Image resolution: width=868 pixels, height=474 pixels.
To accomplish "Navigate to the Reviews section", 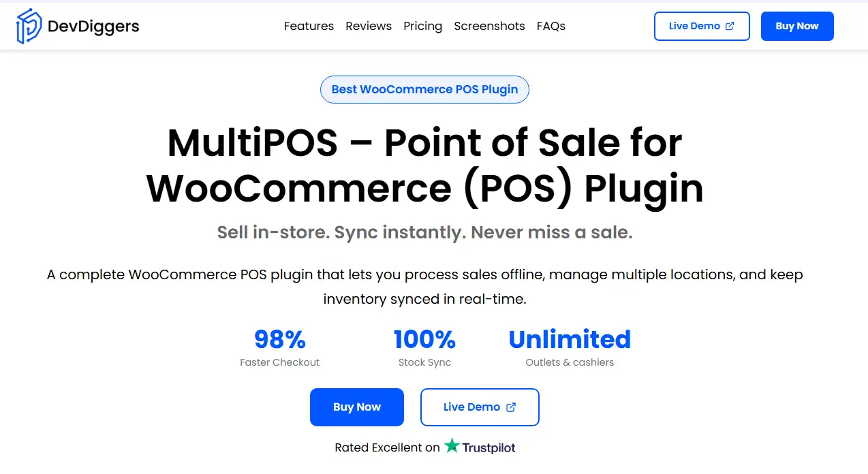I will [369, 26].
